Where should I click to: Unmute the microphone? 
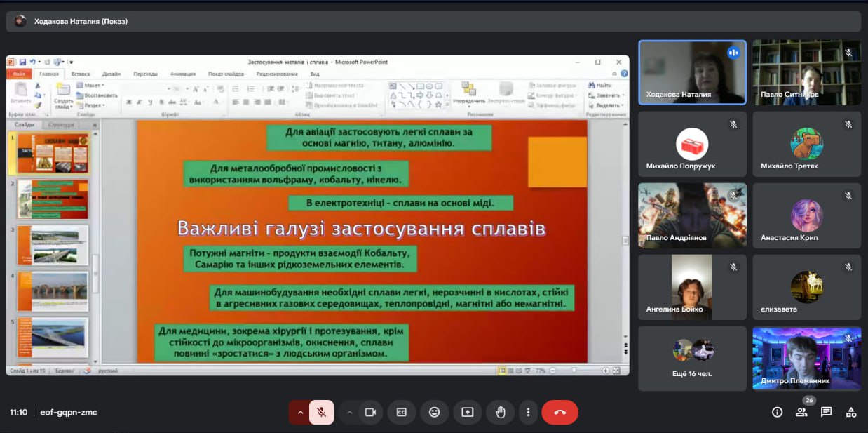point(322,413)
